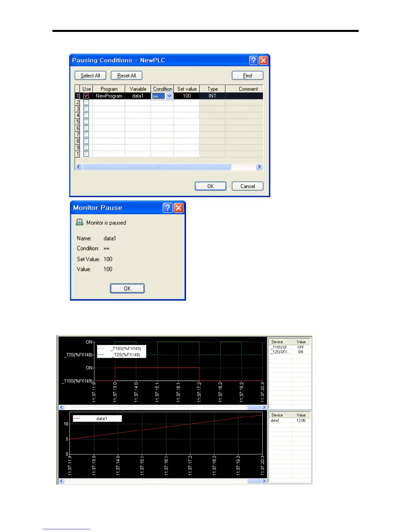Cancel the Pausing Conditions dialog

click(247, 186)
